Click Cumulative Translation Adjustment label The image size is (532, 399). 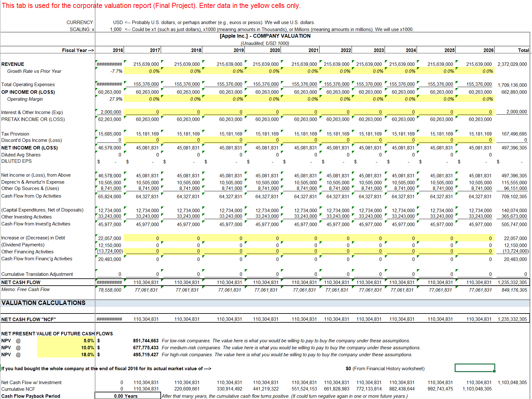point(37,274)
